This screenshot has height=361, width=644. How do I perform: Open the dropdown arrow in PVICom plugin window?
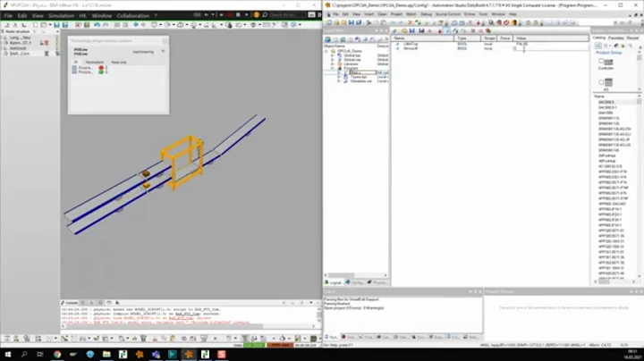pos(163,52)
